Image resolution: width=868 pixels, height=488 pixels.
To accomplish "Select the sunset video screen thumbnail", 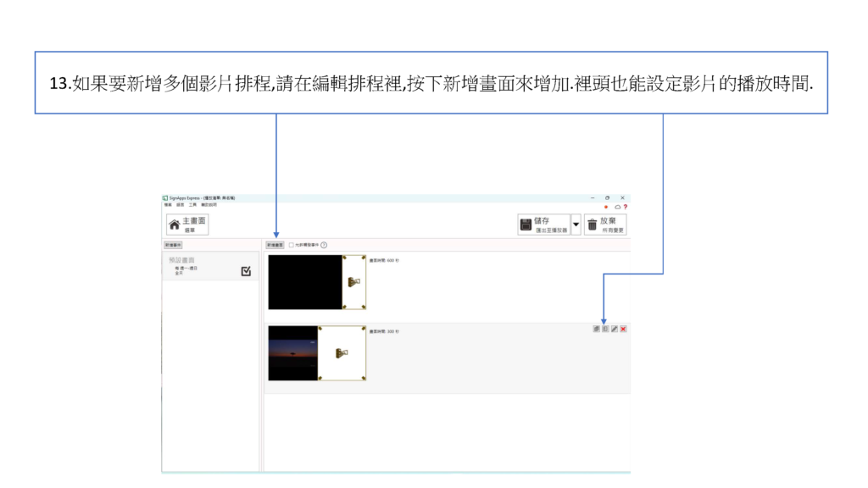I will [x=292, y=352].
